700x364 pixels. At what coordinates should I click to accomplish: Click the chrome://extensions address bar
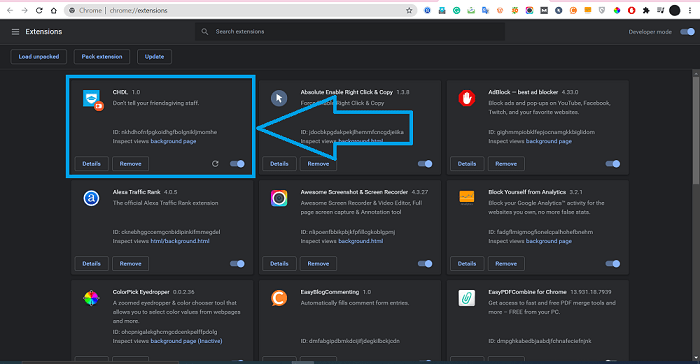pos(241,10)
